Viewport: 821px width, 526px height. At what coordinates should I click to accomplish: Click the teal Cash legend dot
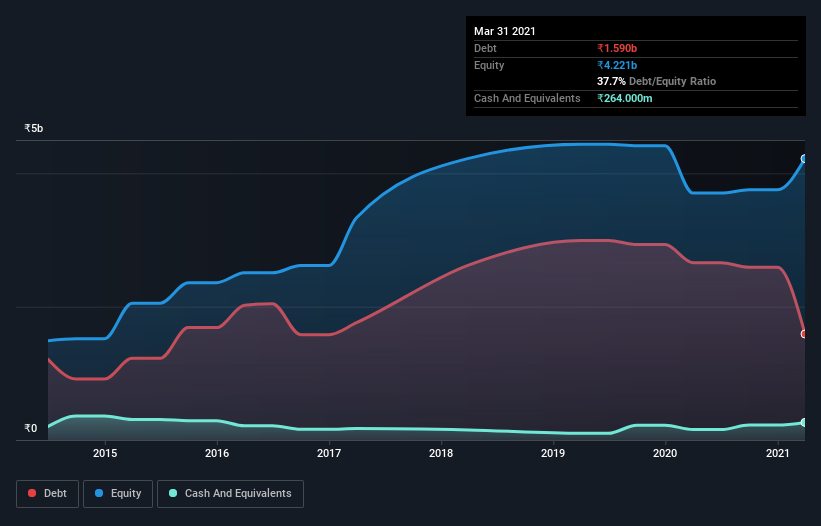click(173, 493)
